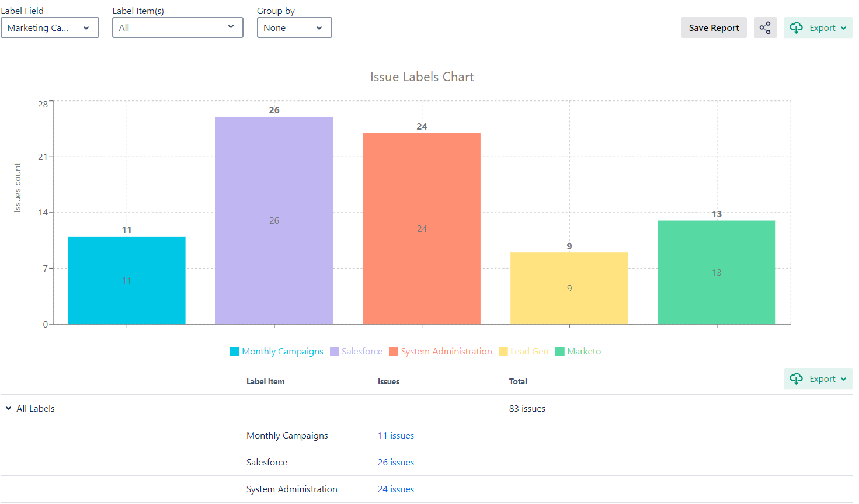The width and height of the screenshot is (859, 504).
Task: Open the "11 issues" link
Action: pos(396,435)
